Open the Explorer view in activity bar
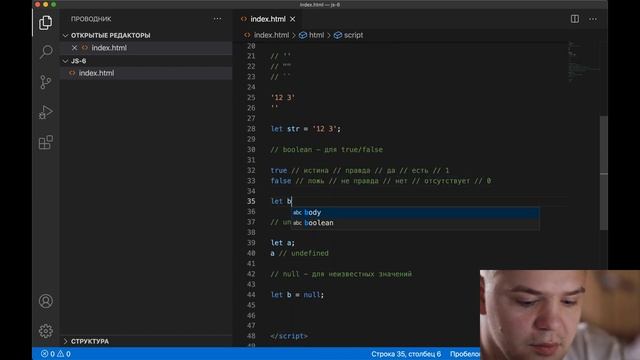The image size is (640, 360). (x=45, y=22)
